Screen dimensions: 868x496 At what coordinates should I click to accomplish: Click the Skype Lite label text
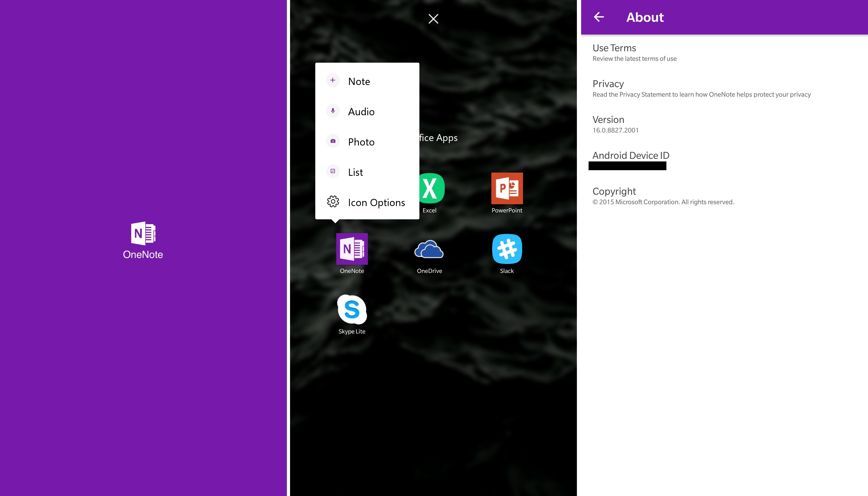(x=352, y=331)
